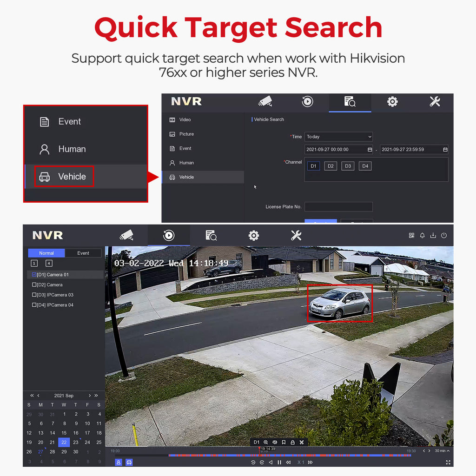This screenshot has height=476, width=476.
Task: Open the start date calendar picker
Action: 370,150
